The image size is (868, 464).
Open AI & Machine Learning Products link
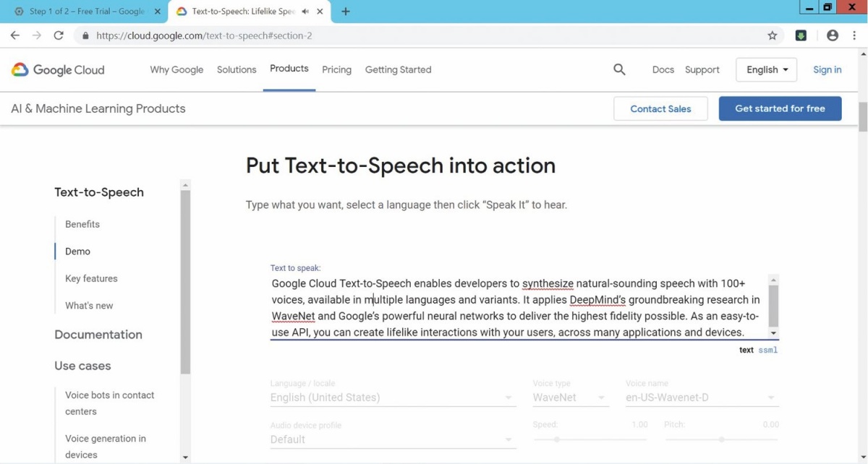tap(98, 108)
